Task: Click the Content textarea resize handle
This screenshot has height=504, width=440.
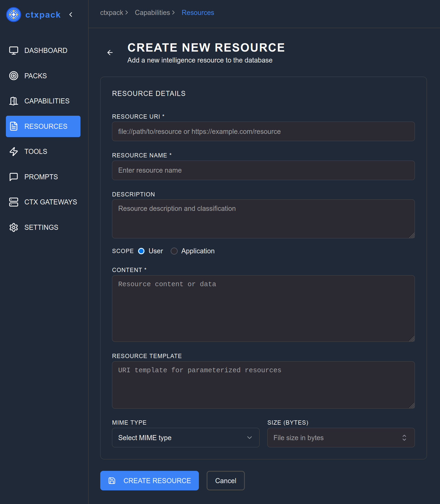Action: click(412, 339)
